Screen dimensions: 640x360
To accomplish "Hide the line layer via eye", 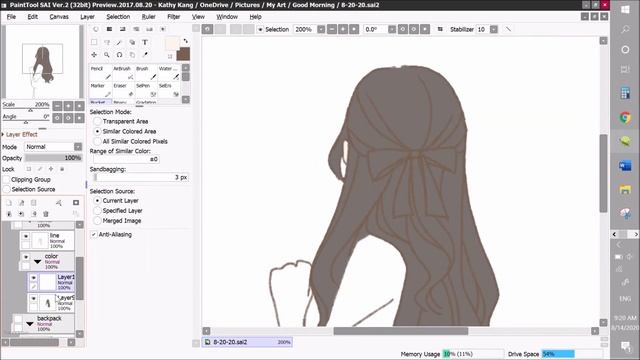I will [x=26, y=236].
